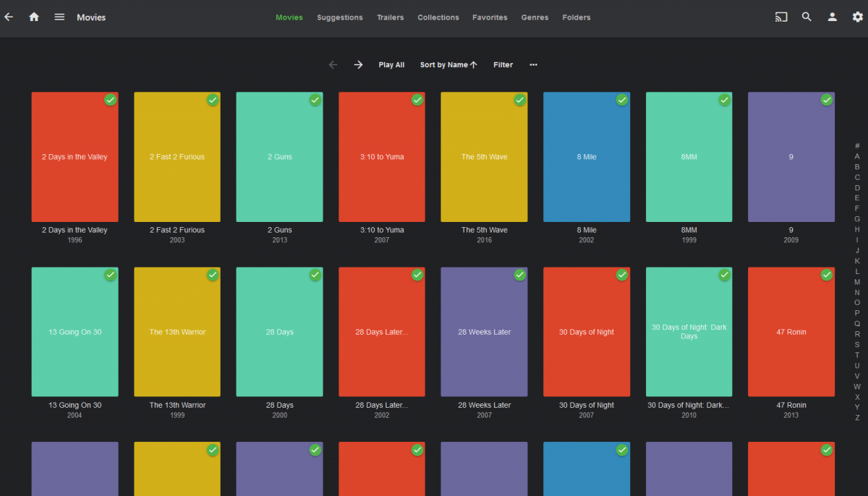Jump to letter G in alphabet picker
Viewport: 868px width, 496px height.
pos(857,218)
